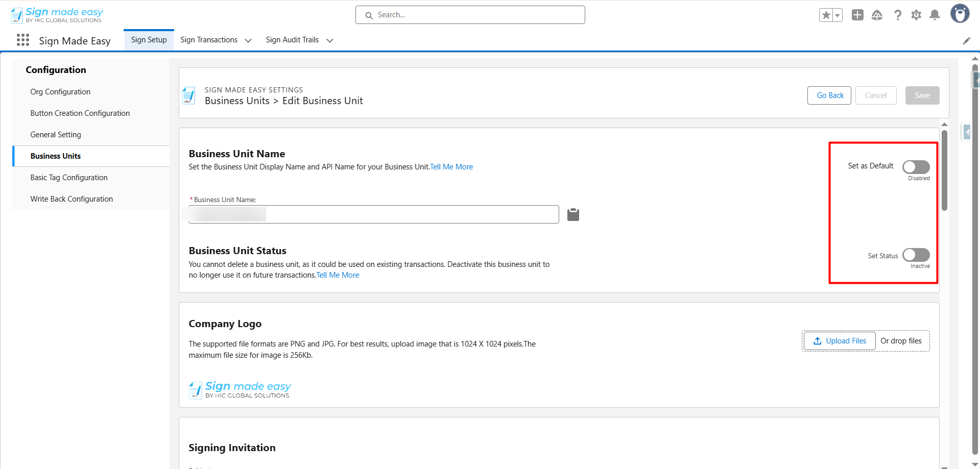
Task: Open the user profile avatar
Action: pyautogui.click(x=960, y=14)
